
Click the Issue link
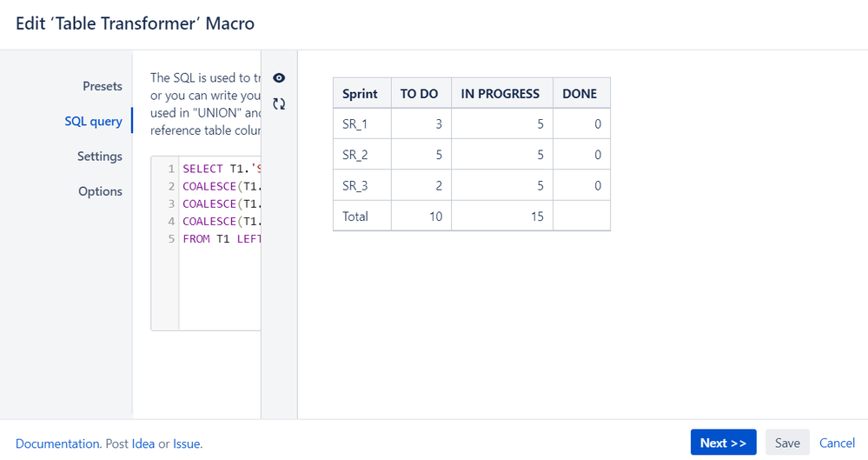[187, 443]
